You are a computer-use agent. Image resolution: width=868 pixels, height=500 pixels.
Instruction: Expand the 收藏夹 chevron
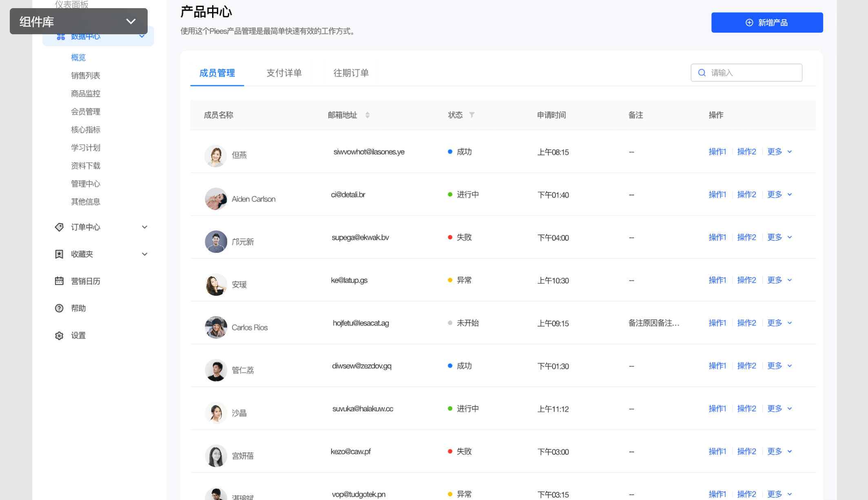144,254
